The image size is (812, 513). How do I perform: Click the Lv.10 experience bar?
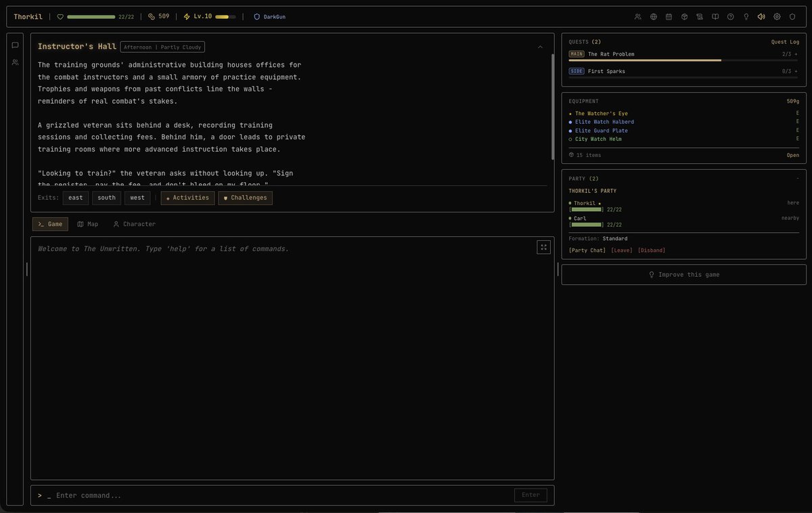coord(225,16)
